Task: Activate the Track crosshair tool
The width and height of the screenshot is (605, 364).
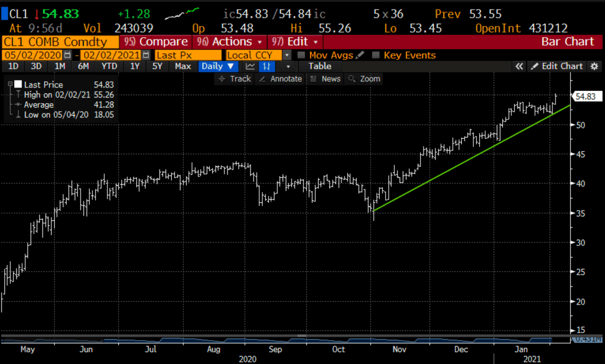Action: tap(235, 79)
